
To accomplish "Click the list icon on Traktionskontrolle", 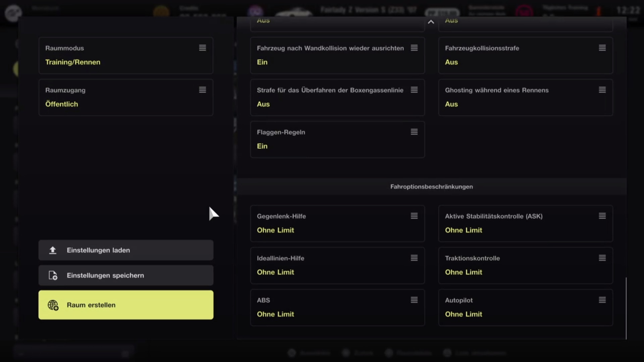I will click(602, 258).
